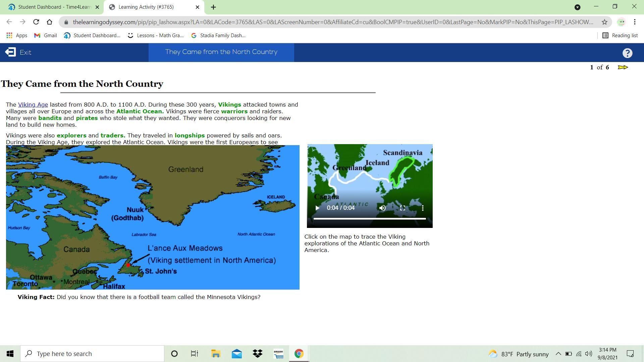Click the Windows search box
Screen dimensions: 644x362
[x=92, y=354]
